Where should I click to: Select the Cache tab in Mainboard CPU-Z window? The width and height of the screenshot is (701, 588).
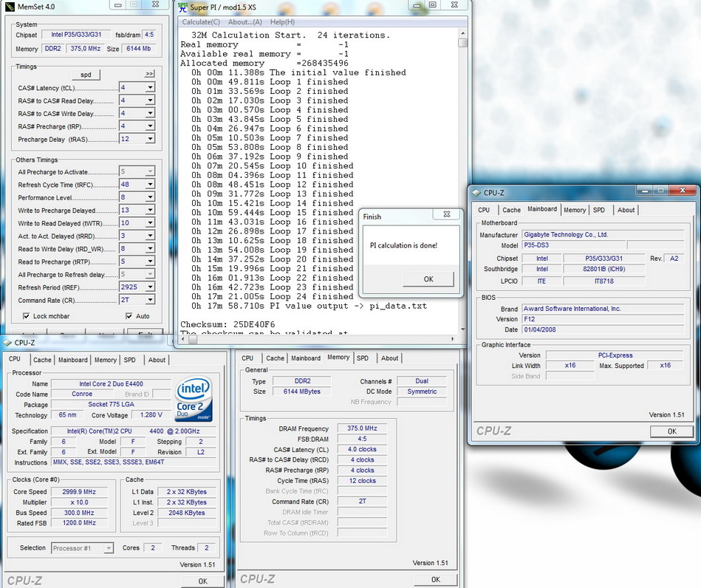click(511, 211)
